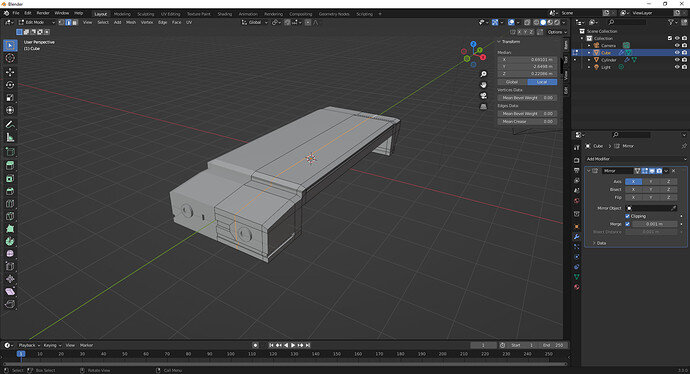The width and height of the screenshot is (690, 374).
Task: Open the Material properties tab icon
Action: tap(576, 287)
